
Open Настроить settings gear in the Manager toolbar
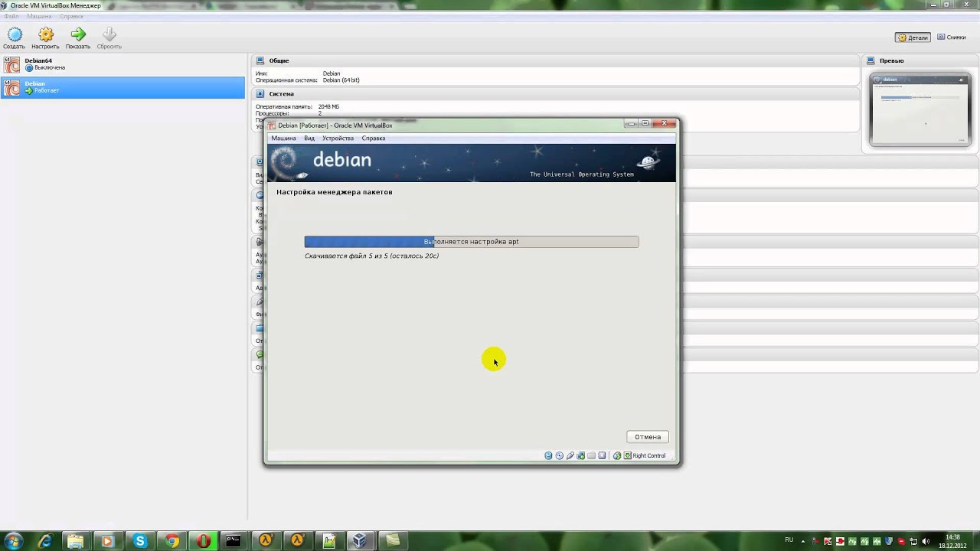[x=46, y=34]
